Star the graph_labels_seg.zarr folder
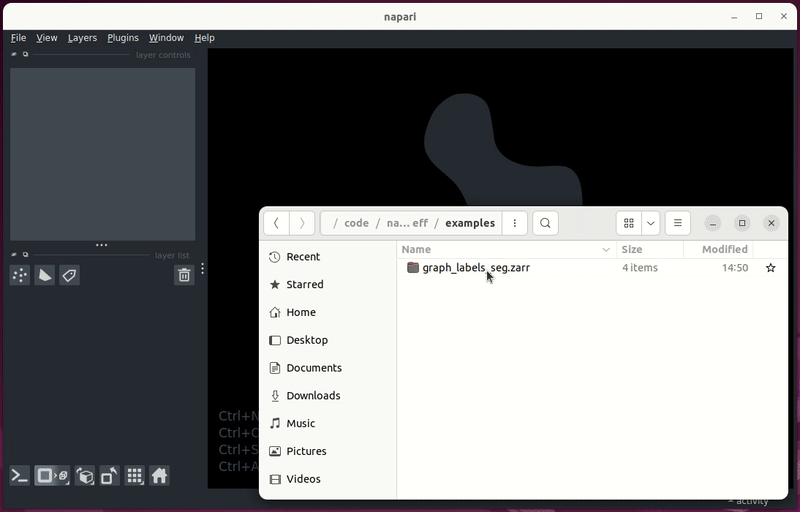Image resolution: width=800 pixels, height=512 pixels. tap(770, 268)
